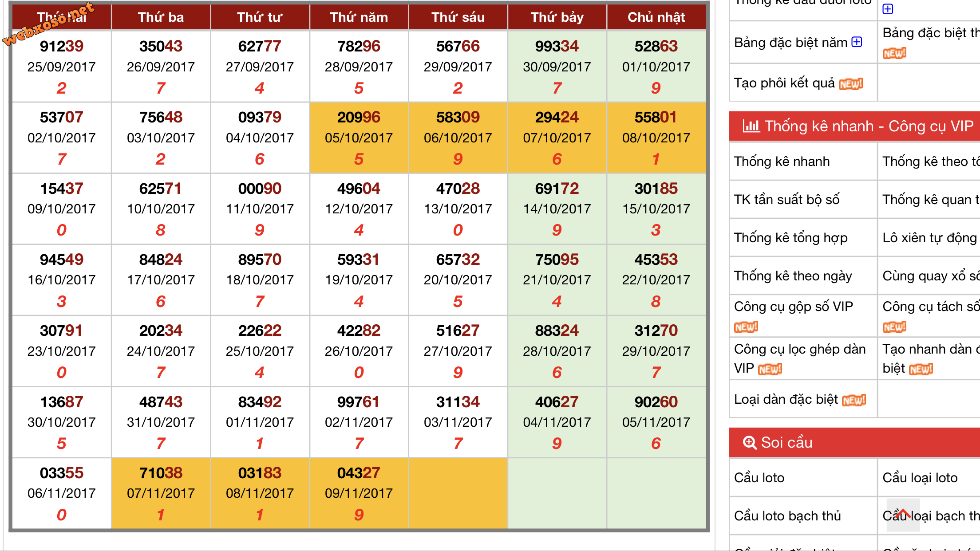
Task: Click the bar chart icon in Thống kê nhanh header
Action: tap(751, 126)
